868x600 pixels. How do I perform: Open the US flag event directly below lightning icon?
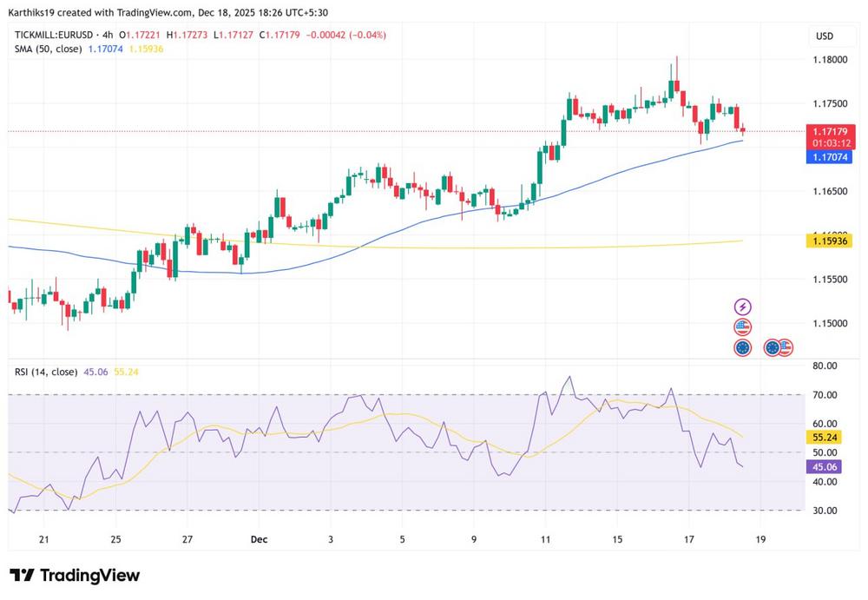pyautogui.click(x=742, y=327)
